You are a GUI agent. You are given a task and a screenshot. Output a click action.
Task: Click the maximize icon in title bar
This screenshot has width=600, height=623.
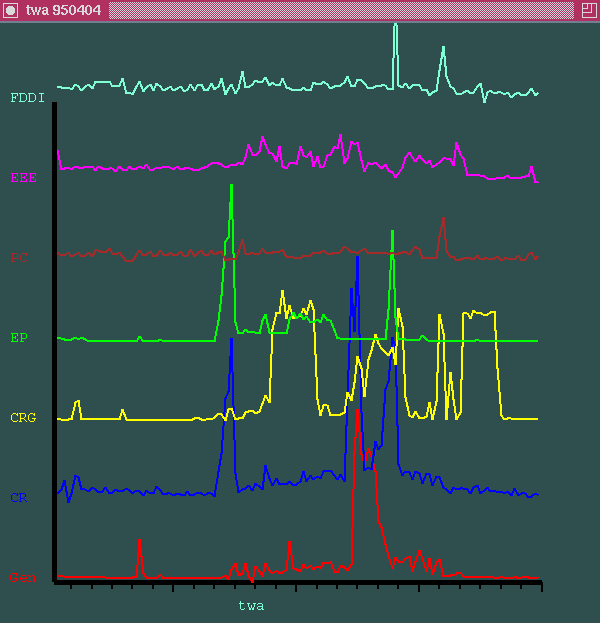coord(588,10)
